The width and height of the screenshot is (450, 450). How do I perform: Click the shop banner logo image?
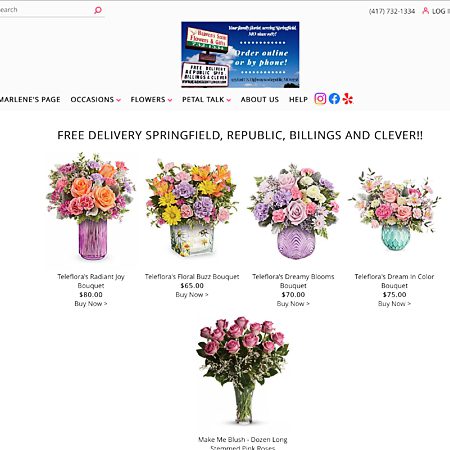(240, 55)
